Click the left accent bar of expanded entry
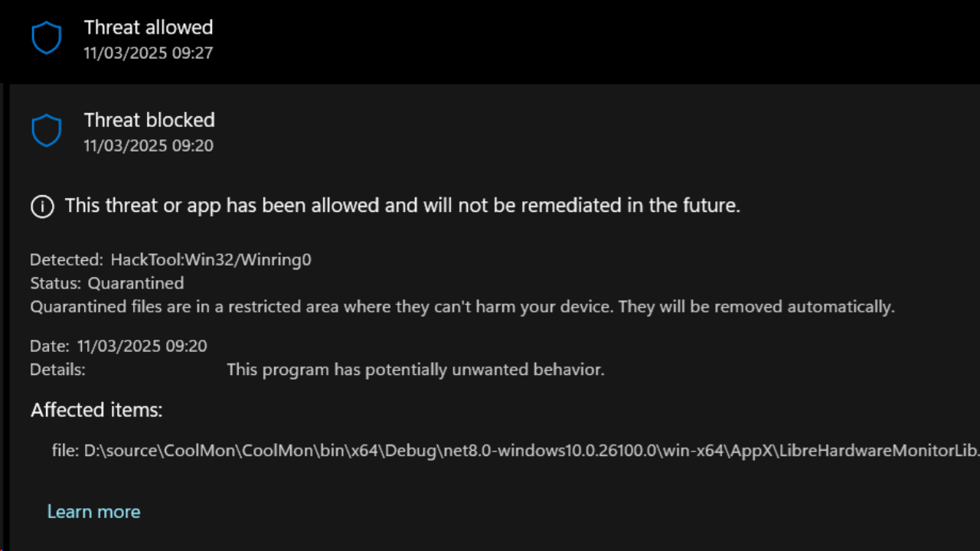This screenshot has width=980, height=551. click(3, 318)
